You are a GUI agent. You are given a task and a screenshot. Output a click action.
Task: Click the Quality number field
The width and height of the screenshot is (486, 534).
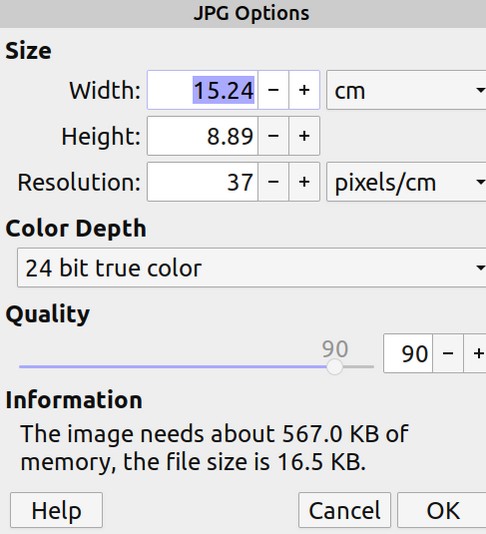coord(408,353)
